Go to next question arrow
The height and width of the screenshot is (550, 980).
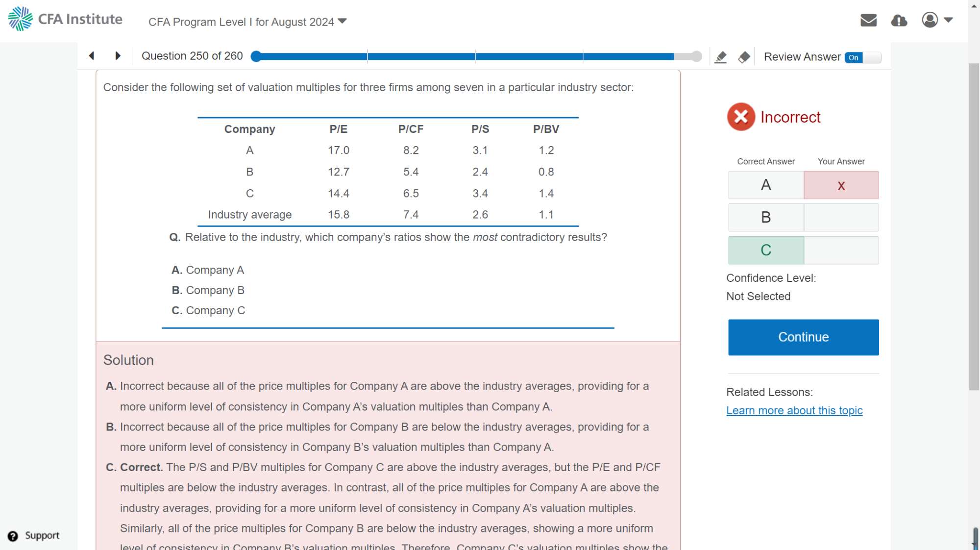coord(118,56)
